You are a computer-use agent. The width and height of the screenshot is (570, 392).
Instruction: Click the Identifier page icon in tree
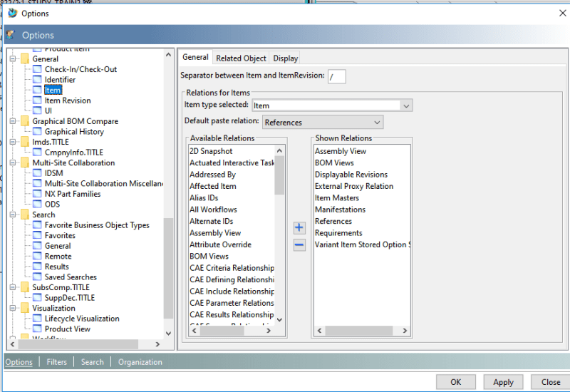pyautogui.click(x=37, y=79)
